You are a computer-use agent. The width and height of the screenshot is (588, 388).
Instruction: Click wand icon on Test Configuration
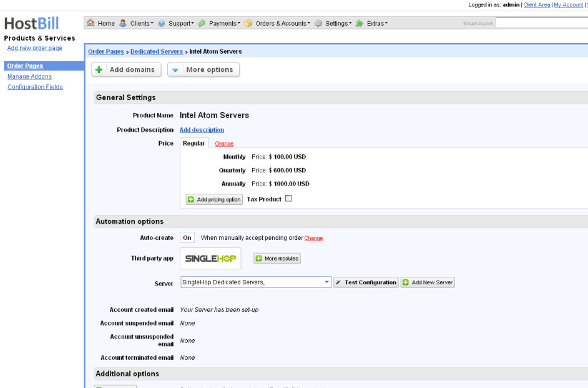tap(338, 282)
